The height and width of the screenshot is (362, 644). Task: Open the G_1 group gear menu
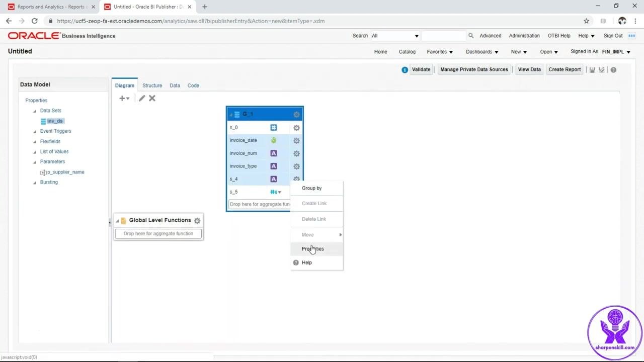point(296,115)
